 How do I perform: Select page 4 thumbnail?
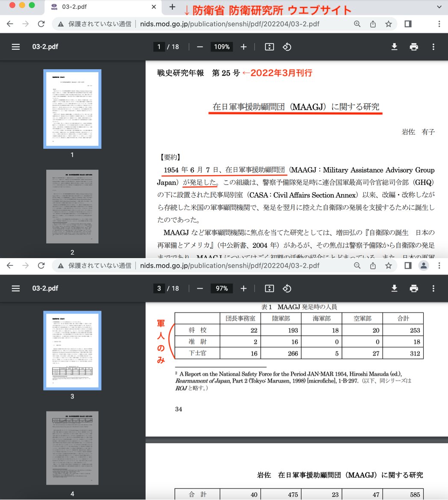pyautogui.click(x=72, y=448)
